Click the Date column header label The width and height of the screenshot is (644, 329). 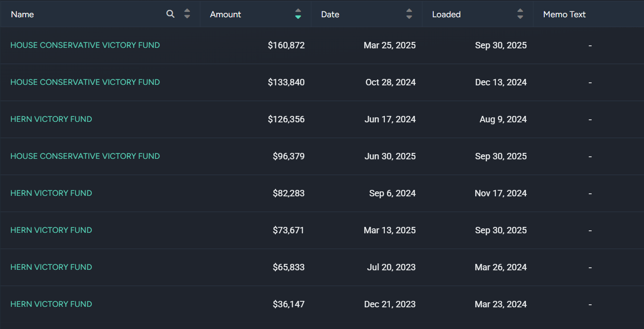click(x=330, y=14)
